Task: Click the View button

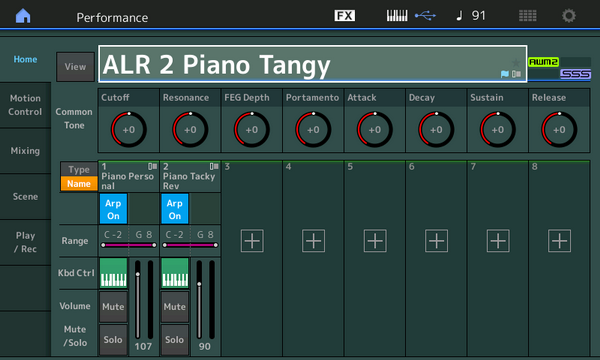Action: click(x=75, y=67)
